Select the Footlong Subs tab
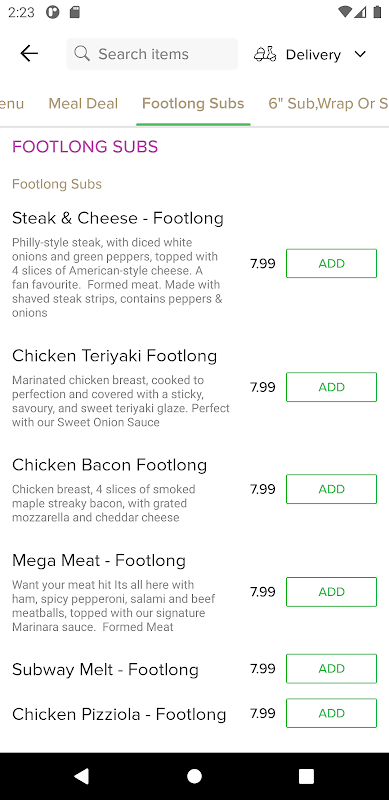The height and width of the screenshot is (800, 389). pos(193,104)
